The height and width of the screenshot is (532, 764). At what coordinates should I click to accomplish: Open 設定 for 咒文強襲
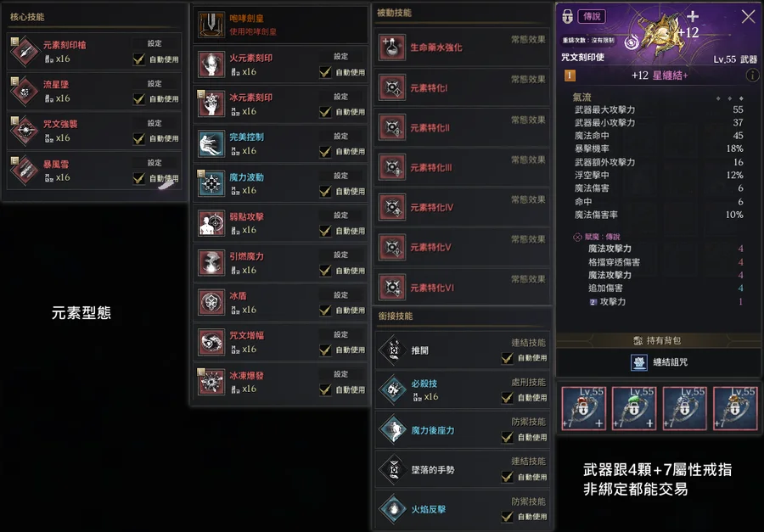[x=154, y=123]
